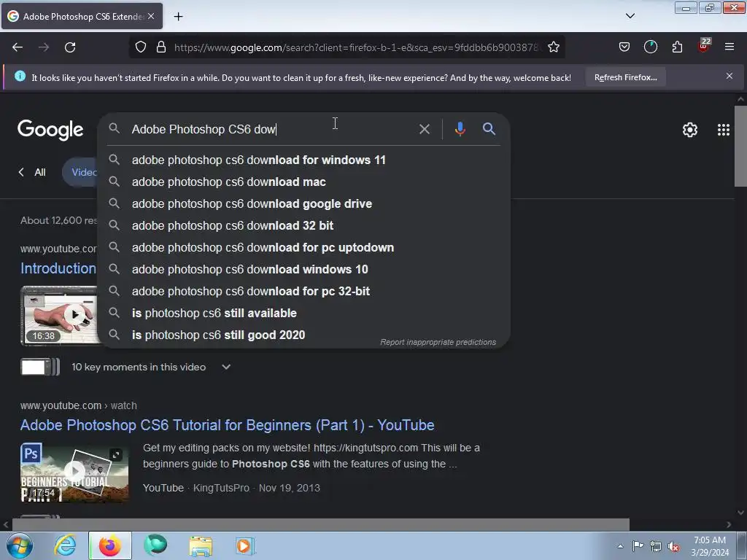
Task: Open extension icon with 22 badge
Action: click(x=704, y=46)
